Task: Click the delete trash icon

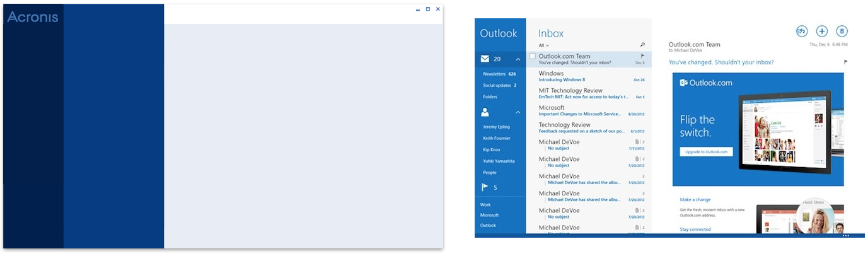Action: pos(842,31)
